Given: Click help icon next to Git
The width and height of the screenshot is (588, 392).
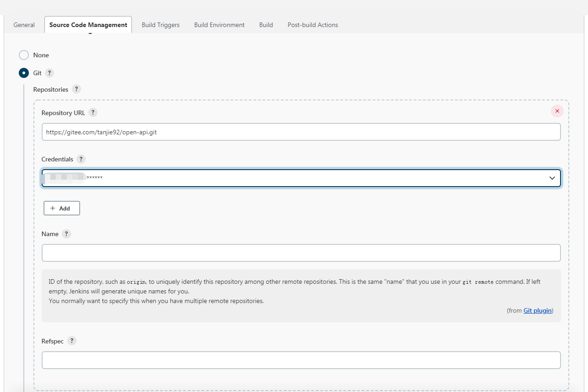Looking at the screenshot, I should tap(49, 73).
